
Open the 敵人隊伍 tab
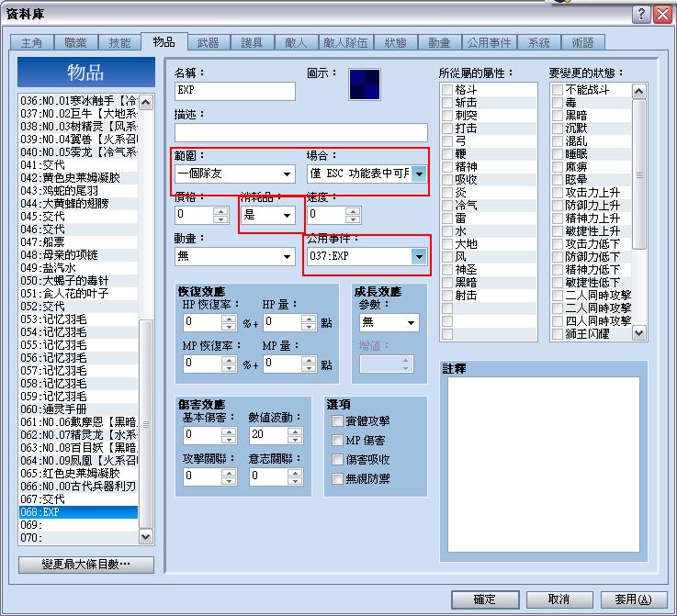345,43
